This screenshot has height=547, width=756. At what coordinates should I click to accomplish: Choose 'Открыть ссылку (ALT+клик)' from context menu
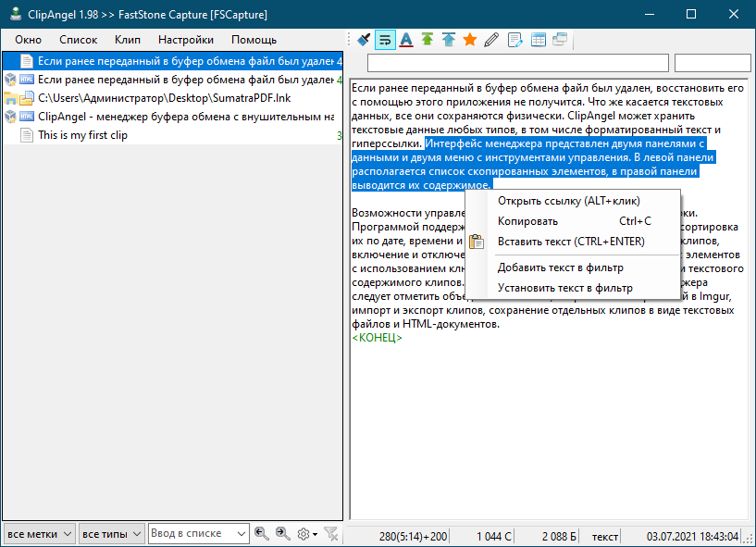coord(573,201)
